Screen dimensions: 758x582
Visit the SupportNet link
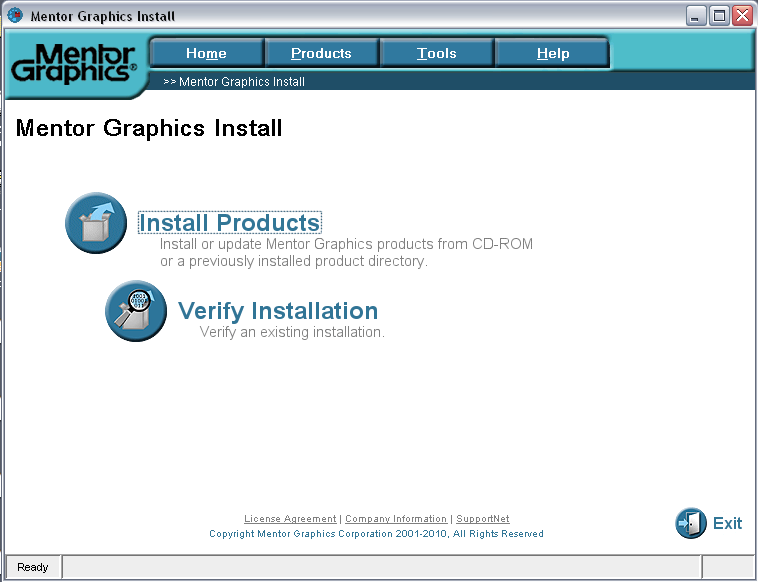[483, 519]
